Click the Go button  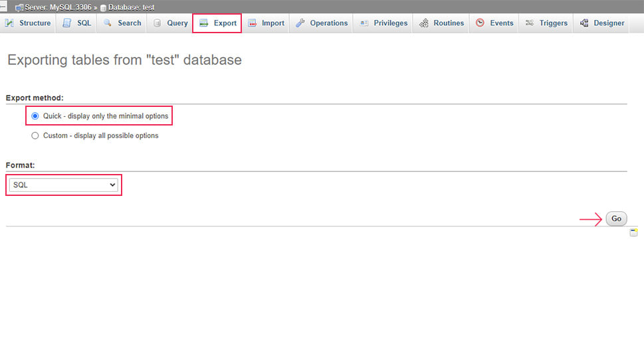pos(617,218)
